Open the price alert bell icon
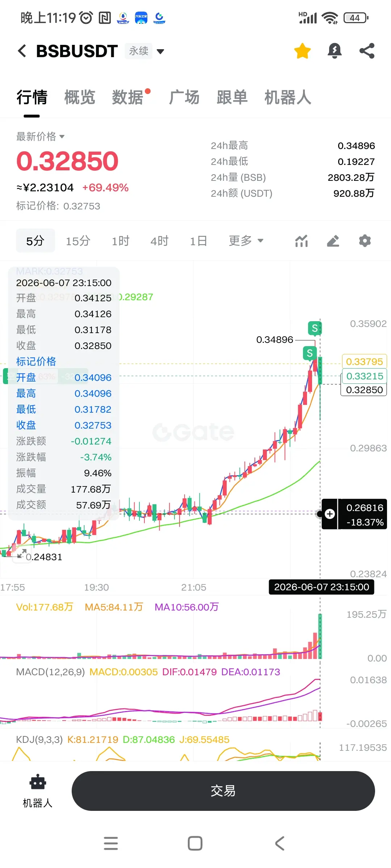The height and width of the screenshot is (868, 391). (335, 51)
